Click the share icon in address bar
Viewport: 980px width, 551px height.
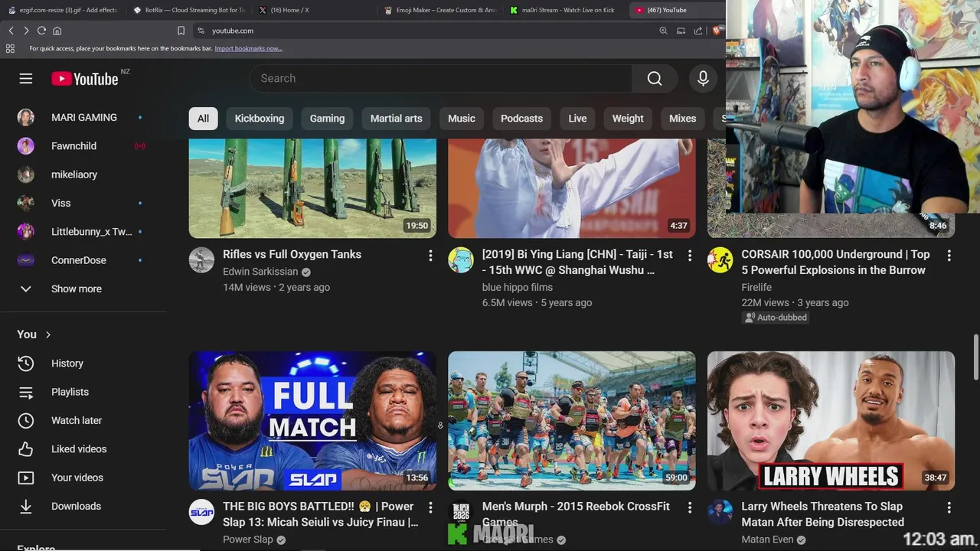698,31
